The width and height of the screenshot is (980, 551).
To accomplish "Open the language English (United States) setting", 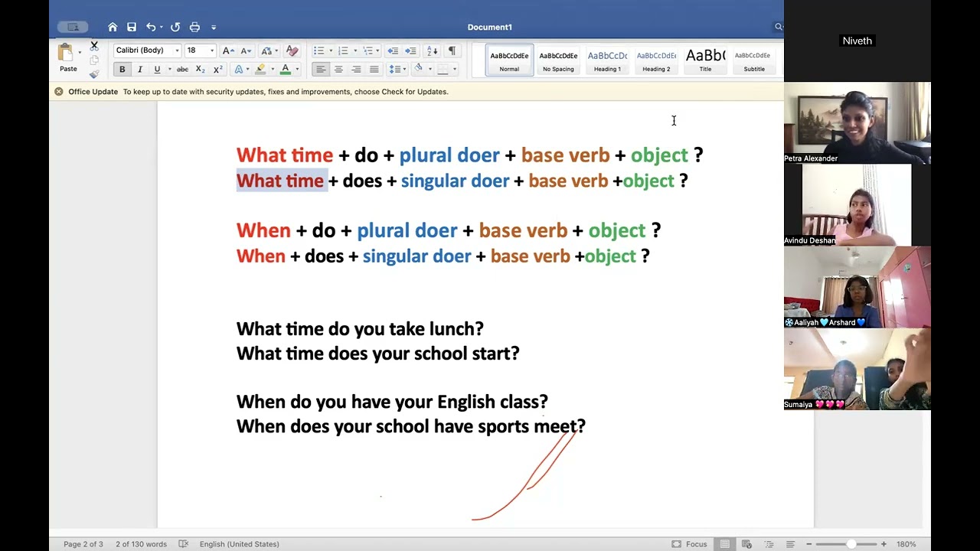I will [239, 544].
